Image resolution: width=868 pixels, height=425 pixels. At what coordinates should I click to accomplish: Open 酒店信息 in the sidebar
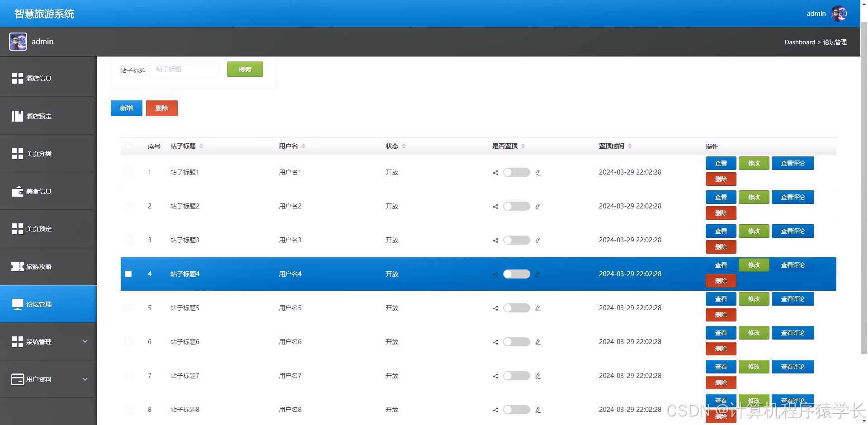tap(48, 78)
